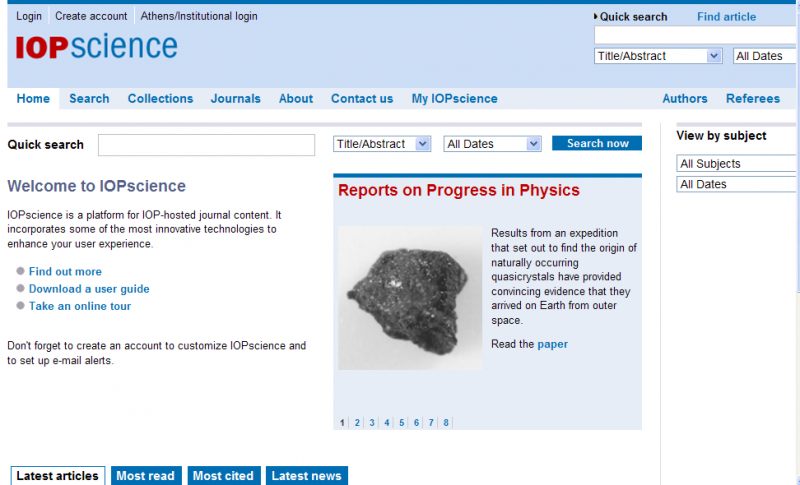The width and height of the screenshot is (800, 485).
Task: Open the Login link
Action: [x=29, y=16]
